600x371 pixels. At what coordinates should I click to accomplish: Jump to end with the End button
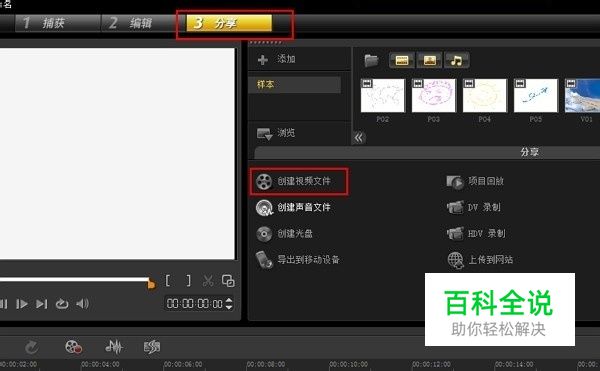tap(41, 304)
